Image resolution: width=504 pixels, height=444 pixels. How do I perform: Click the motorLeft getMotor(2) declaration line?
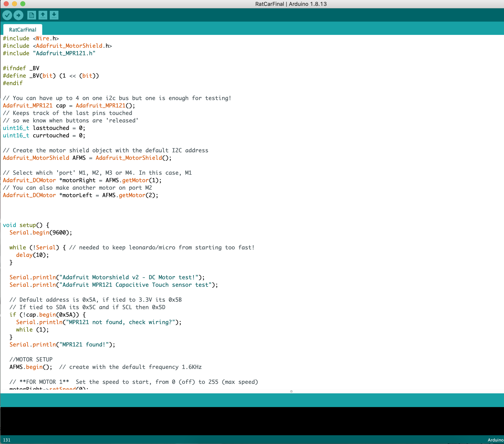click(80, 195)
